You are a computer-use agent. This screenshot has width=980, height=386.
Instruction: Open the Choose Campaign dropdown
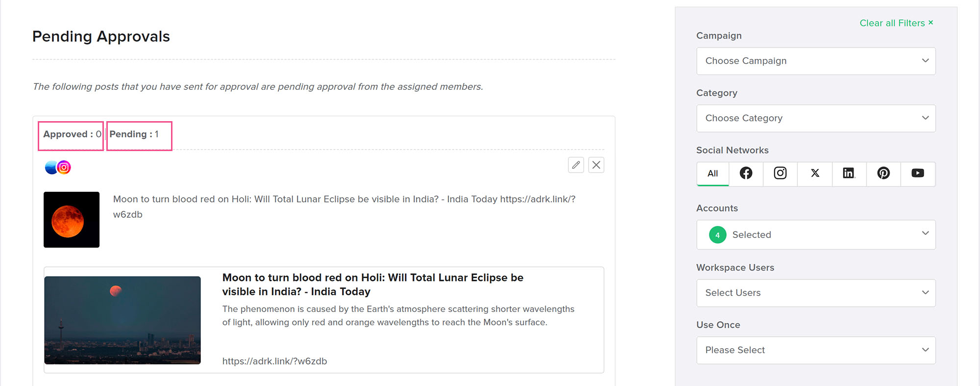(815, 61)
